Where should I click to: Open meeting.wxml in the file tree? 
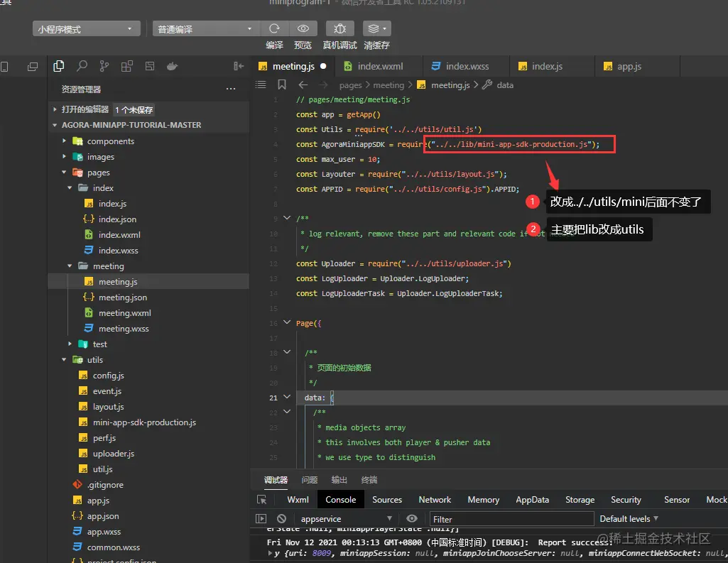point(124,313)
